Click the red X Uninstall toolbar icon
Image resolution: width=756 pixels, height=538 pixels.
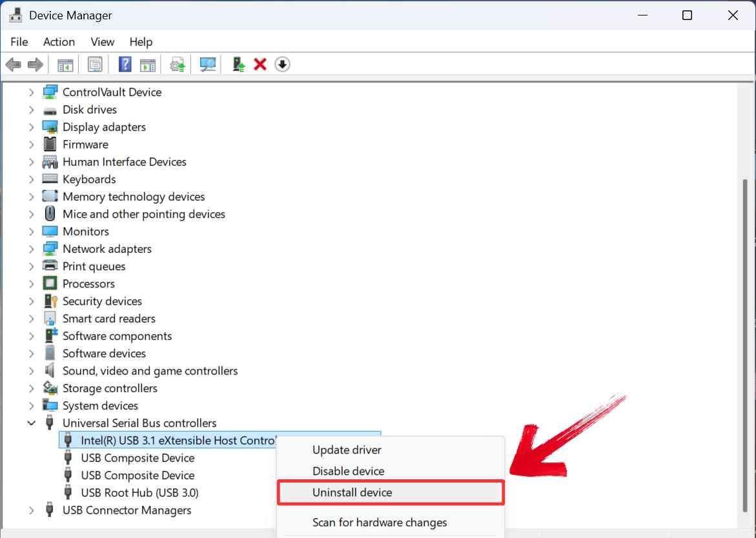click(260, 64)
